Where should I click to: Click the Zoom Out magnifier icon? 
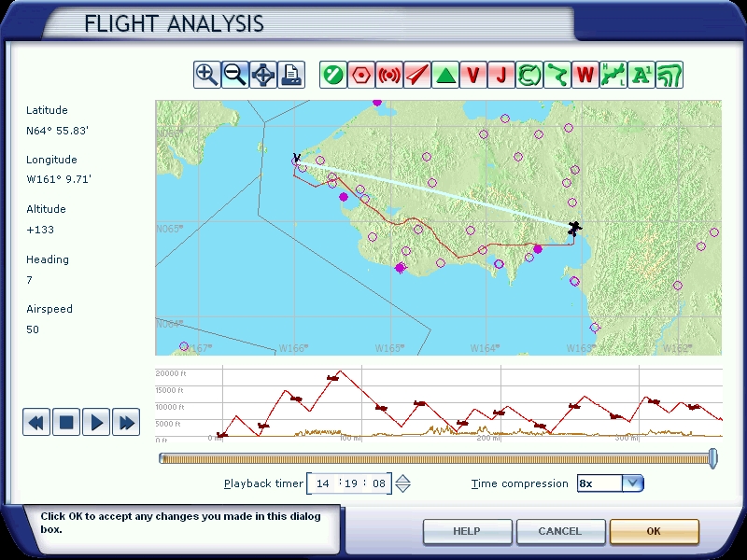tap(235, 75)
